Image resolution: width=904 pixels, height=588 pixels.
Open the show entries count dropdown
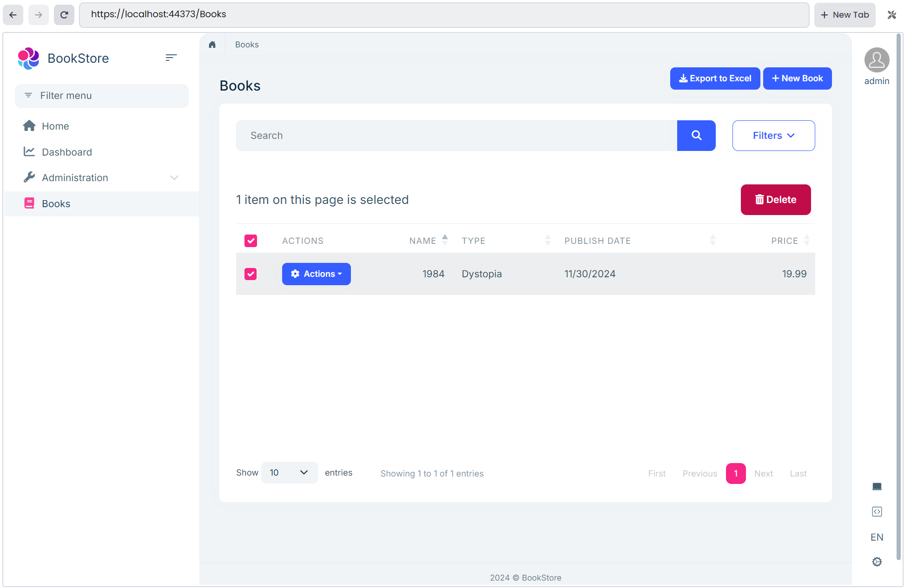click(x=289, y=473)
